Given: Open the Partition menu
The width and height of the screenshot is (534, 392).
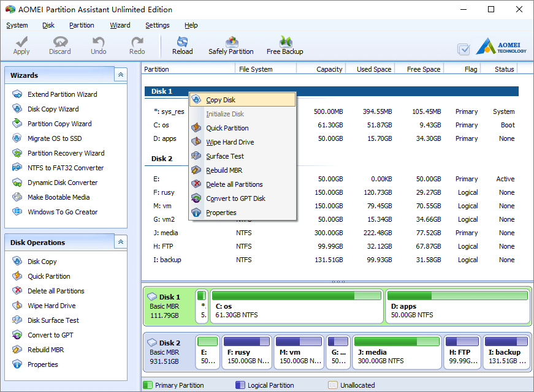Looking at the screenshot, I should [x=82, y=25].
